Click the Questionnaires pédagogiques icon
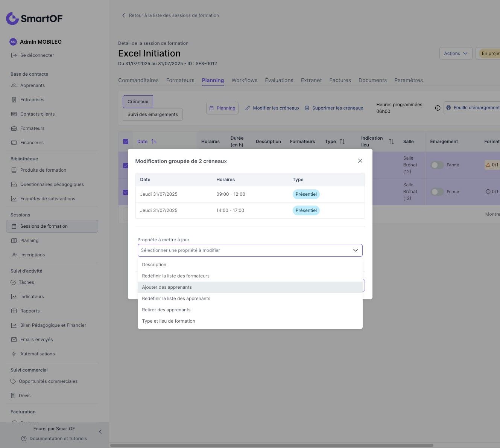The image size is (500, 448). pyautogui.click(x=14, y=184)
